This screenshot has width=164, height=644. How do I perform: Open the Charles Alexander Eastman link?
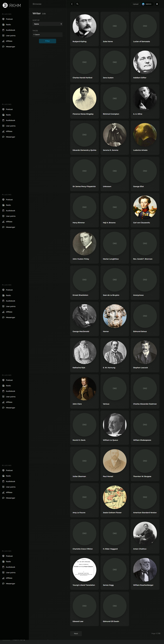pos(145,404)
